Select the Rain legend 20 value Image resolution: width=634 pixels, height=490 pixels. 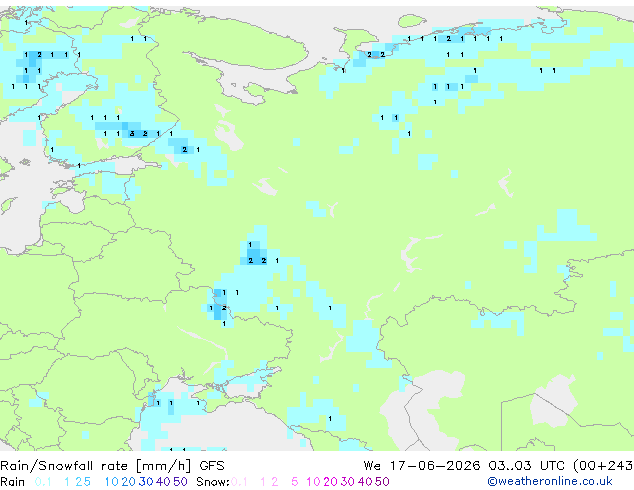[x=129, y=482]
